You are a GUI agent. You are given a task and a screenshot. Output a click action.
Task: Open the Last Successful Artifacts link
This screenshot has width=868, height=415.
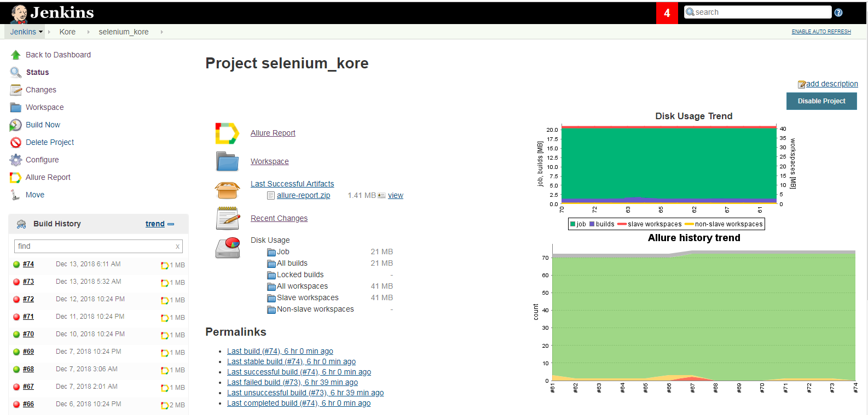click(292, 184)
